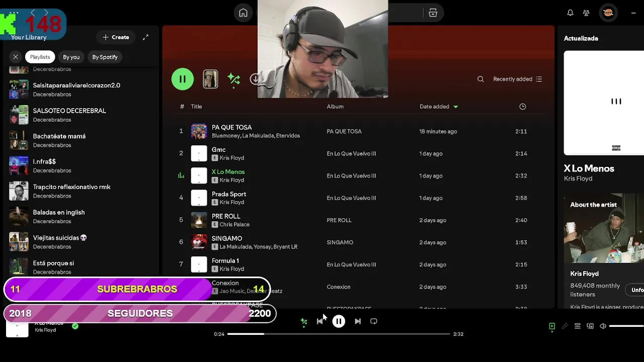Image resolution: width=644 pixels, height=362 pixels.
Task: Open the album link PRE ROLL
Action: tap(339, 220)
